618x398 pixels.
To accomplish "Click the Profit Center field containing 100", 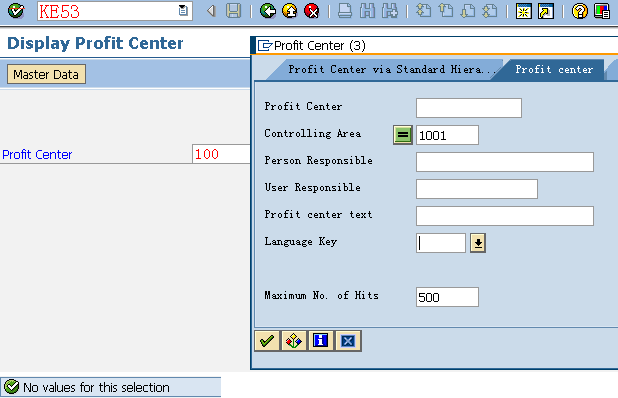I will click(x=221, y=154).
